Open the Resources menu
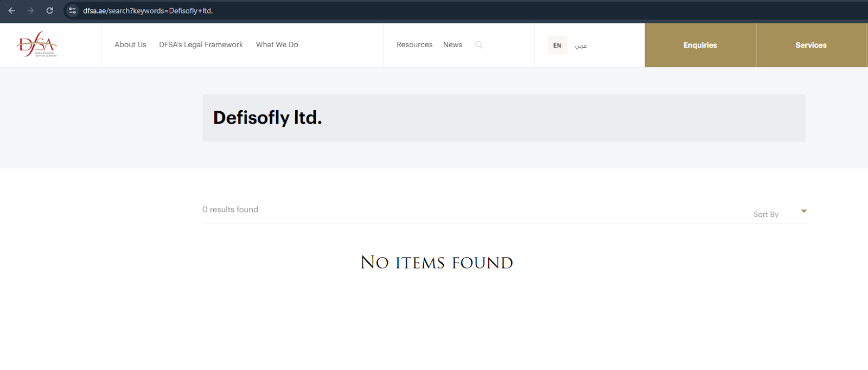The height and width of the screenshot is (370, 868). click(x=414, y=44)
